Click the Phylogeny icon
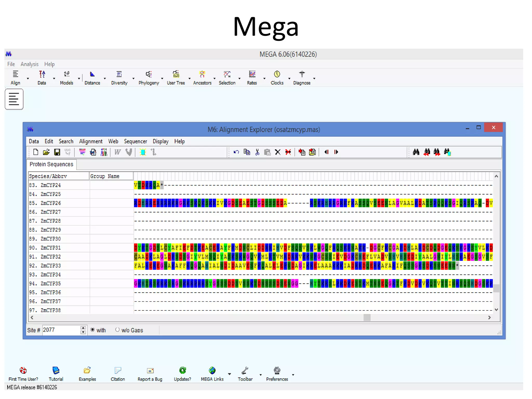 click(x=149, y=78)
